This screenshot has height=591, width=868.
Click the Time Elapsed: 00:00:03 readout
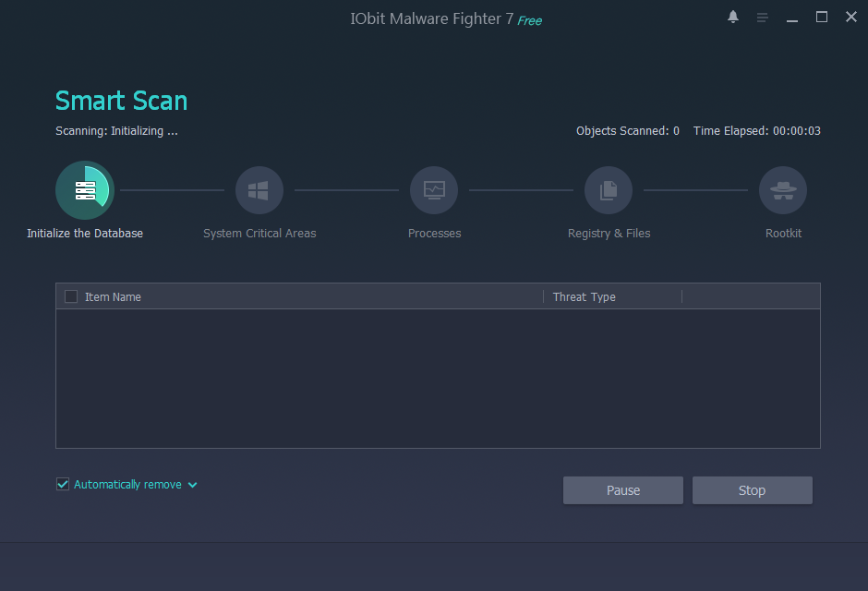(757, 131)
